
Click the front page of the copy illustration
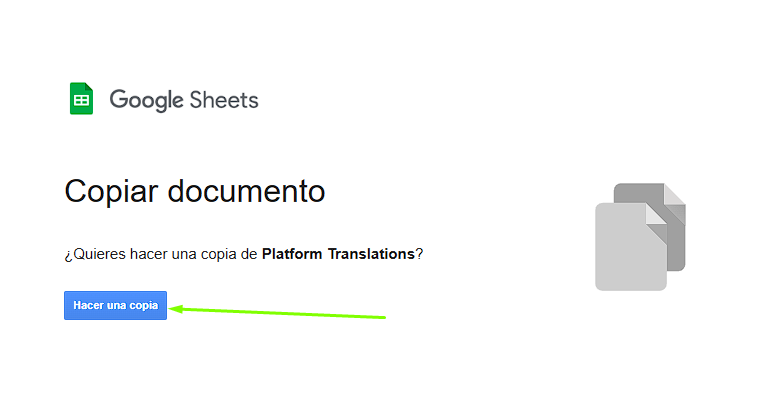point(628,250)
